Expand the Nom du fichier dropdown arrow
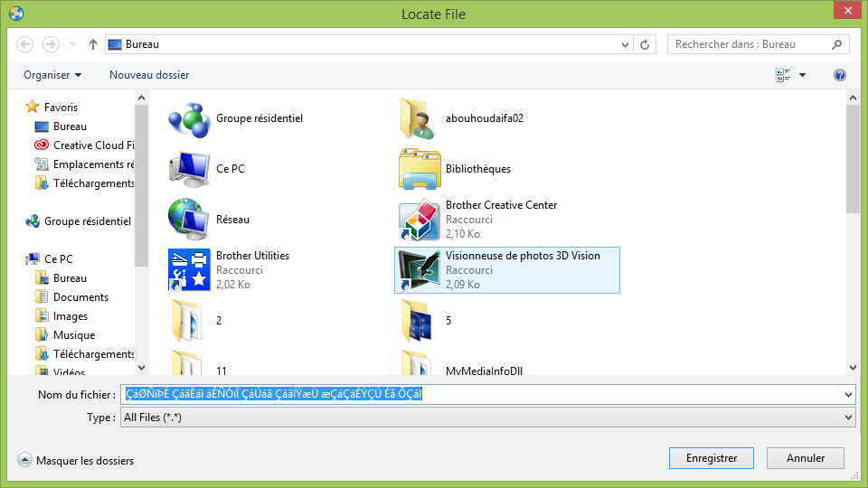Viewport: 868px width, 488px height. [x=847, y=395]
